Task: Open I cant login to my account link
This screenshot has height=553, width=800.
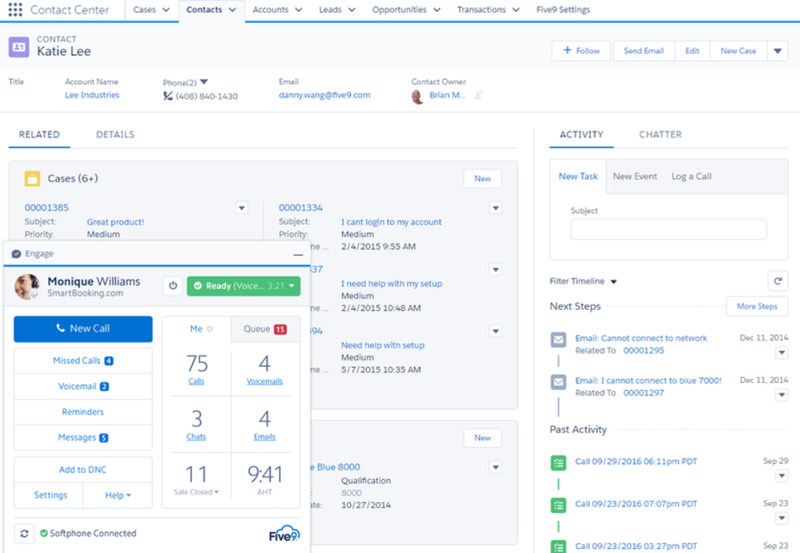Action: tap(391, 222)
